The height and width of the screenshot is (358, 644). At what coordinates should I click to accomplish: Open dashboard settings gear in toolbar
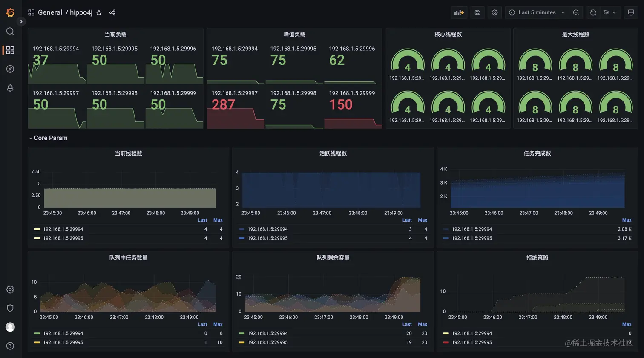click(494, 12)
